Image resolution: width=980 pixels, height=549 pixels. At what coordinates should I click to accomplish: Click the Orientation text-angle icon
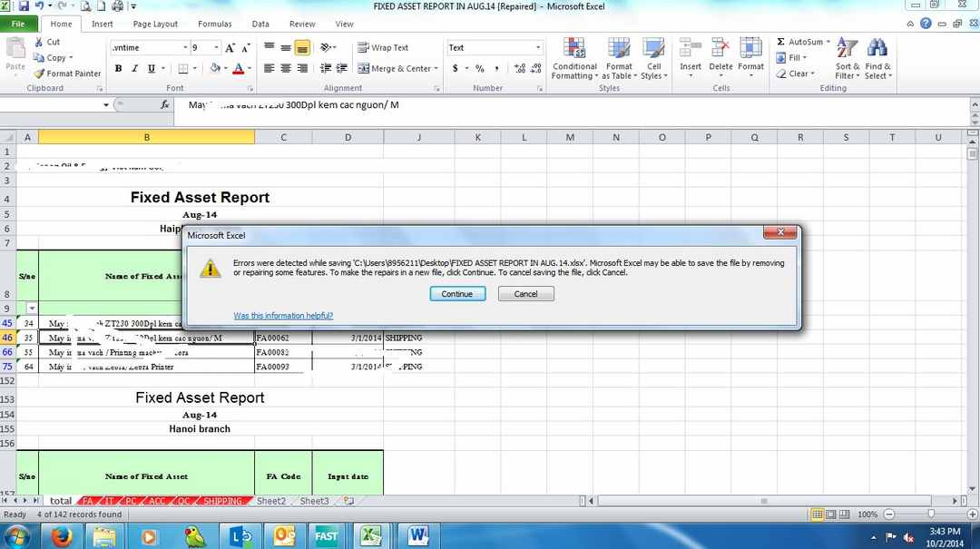[326, 47]
